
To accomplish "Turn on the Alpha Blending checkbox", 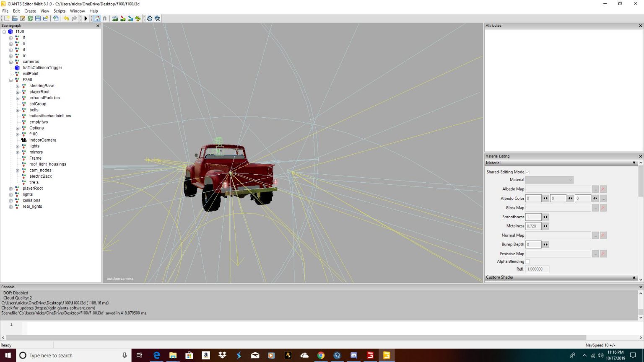I will tap(527, 261).
